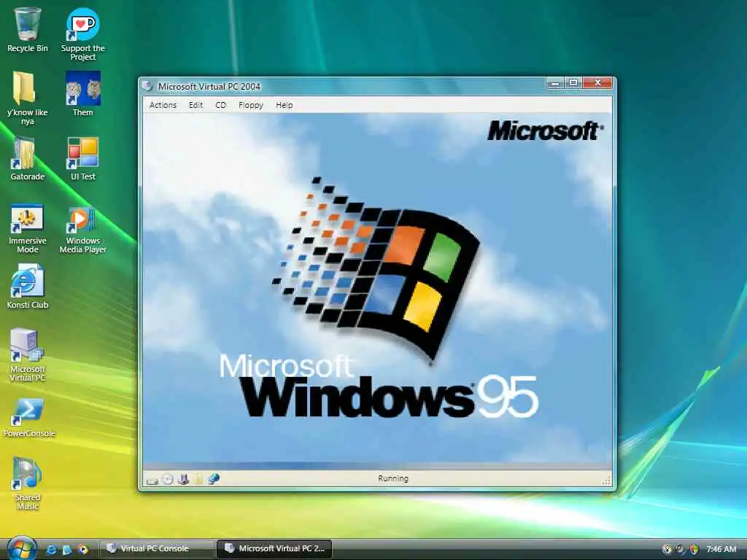The width and height of the screenshot is (747, 560).
Task: Click the hard disk status icon
Action: pyautogui.click(x=152, y=480)
